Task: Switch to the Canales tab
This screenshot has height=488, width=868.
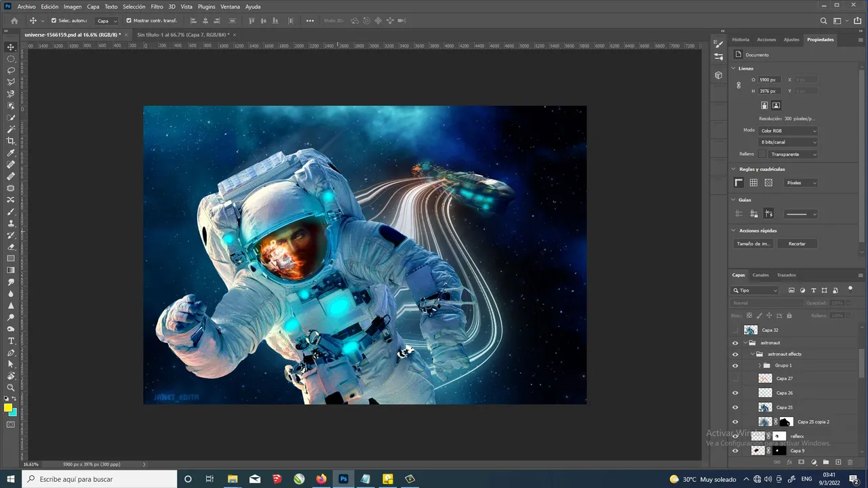Action: click(761, 275)
